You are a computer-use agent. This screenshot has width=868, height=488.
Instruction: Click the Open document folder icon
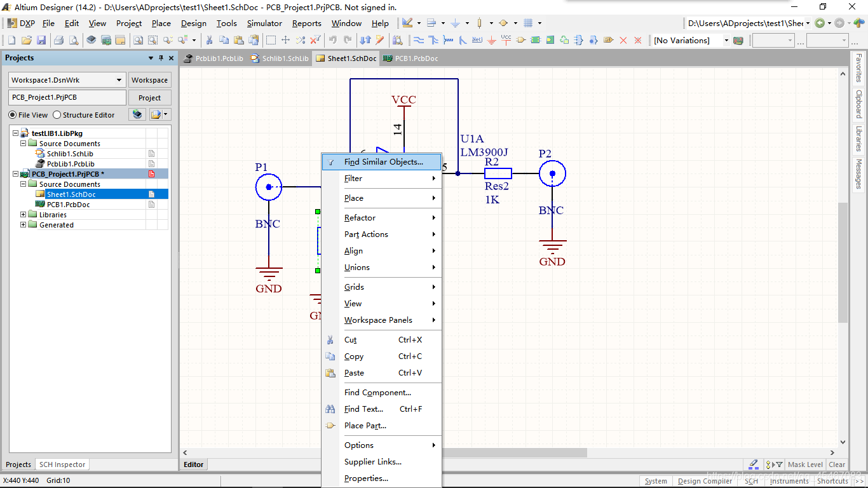tap(26, 40)
